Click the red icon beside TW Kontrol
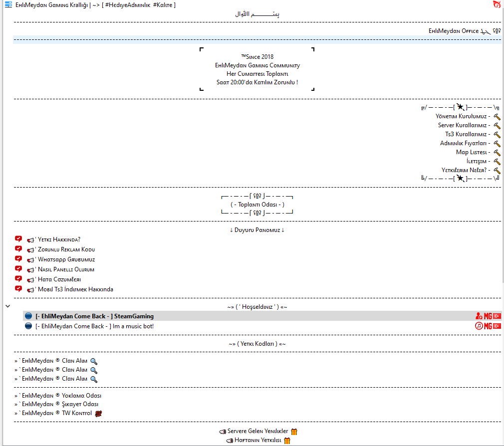 coord(98,414)
